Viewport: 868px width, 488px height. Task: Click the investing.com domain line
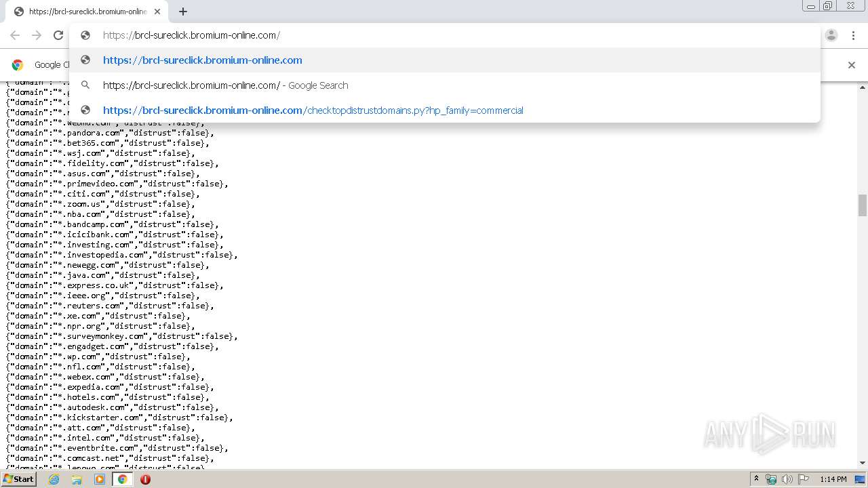click(x=115, y=245)
